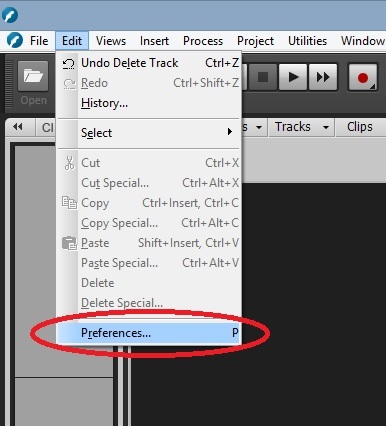The width and height of the screenshot is (386, 426).
Task: Open the Insert menu
Action: click(154, 41)
